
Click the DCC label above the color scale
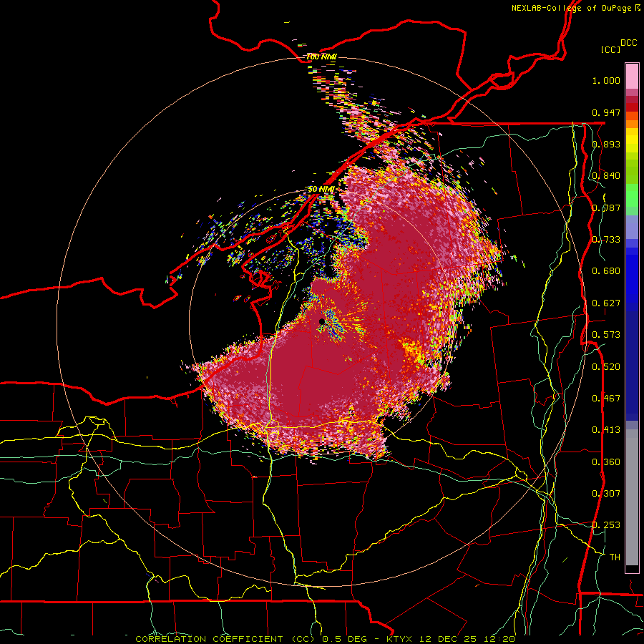(x=628, y=43)
